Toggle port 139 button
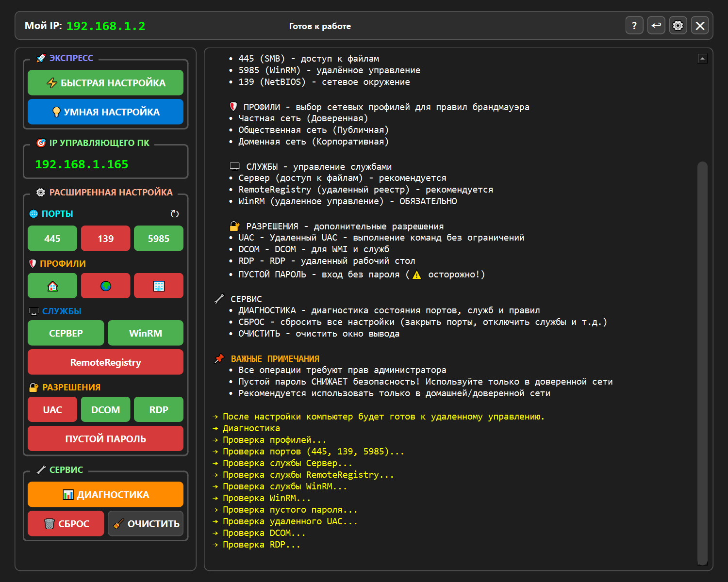This screenshot has width=728, height=582. tap(105, 238)
